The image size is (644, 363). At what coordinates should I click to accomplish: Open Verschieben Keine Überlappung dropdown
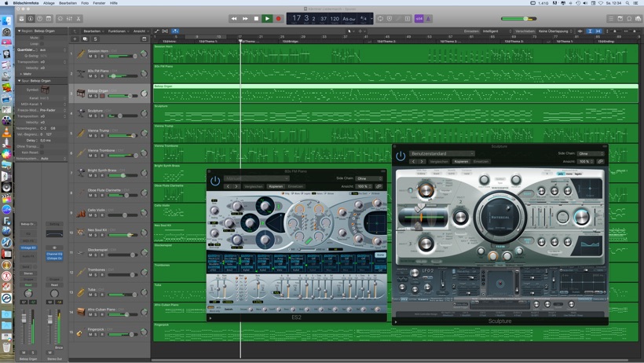(x=555, y=31)
